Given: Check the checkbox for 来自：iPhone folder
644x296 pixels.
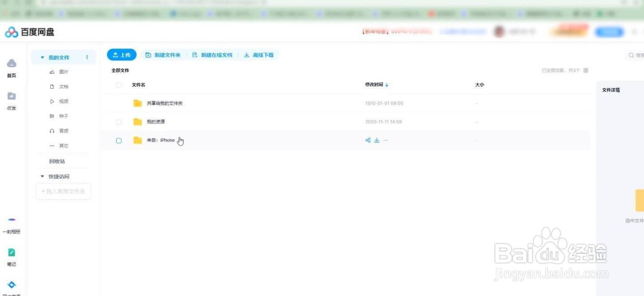Looking at the screenshot, I should coord(118,140).
